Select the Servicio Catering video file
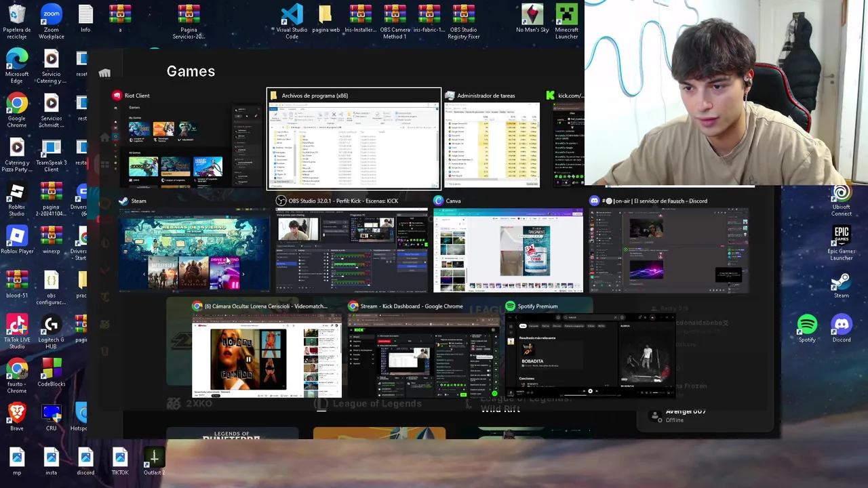Image resolution: width=868 pixels, height=488 pixels. point(51,65)
